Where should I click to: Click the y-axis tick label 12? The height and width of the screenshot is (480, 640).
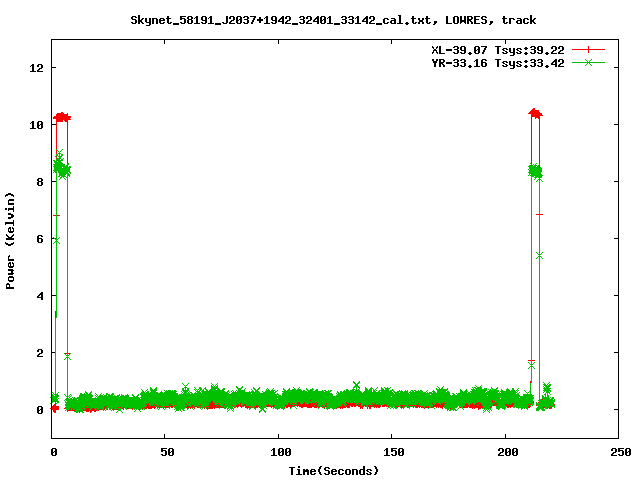(36, 68)
